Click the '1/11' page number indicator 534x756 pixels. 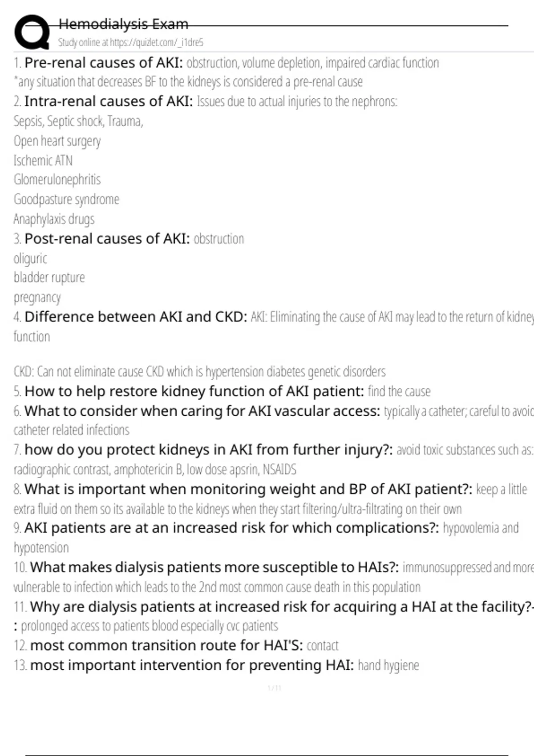tap(275, 688)
